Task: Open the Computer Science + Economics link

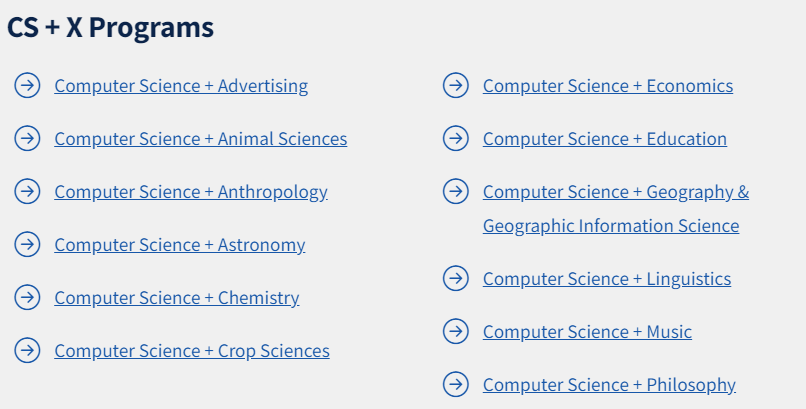Action: click(x=607, y=86)
